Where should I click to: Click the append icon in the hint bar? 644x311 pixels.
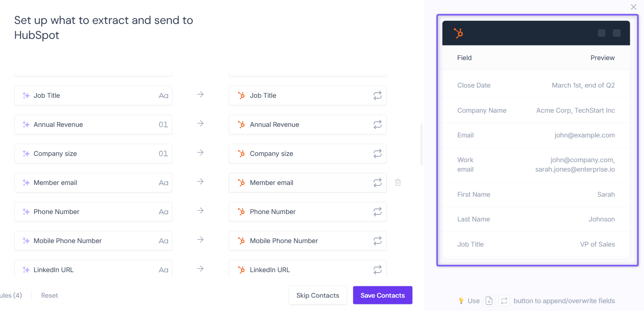click(489, 301)
